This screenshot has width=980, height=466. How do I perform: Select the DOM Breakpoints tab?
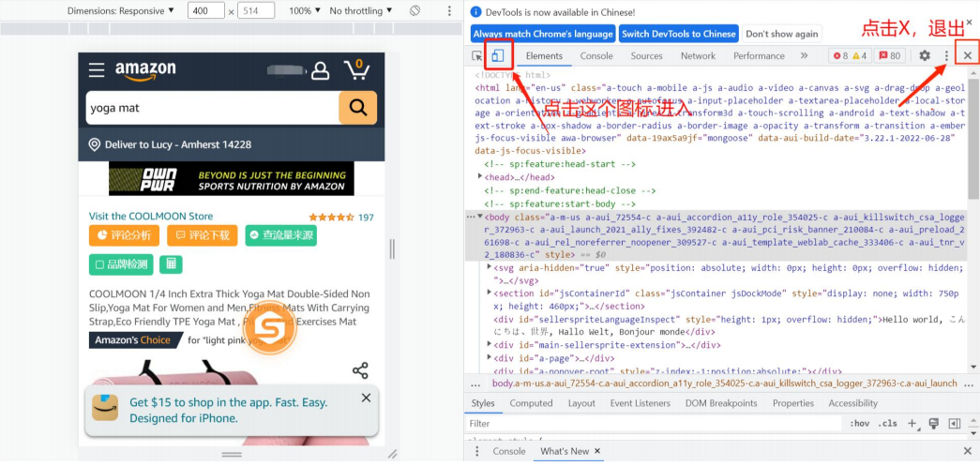click(x=721, y=403)
